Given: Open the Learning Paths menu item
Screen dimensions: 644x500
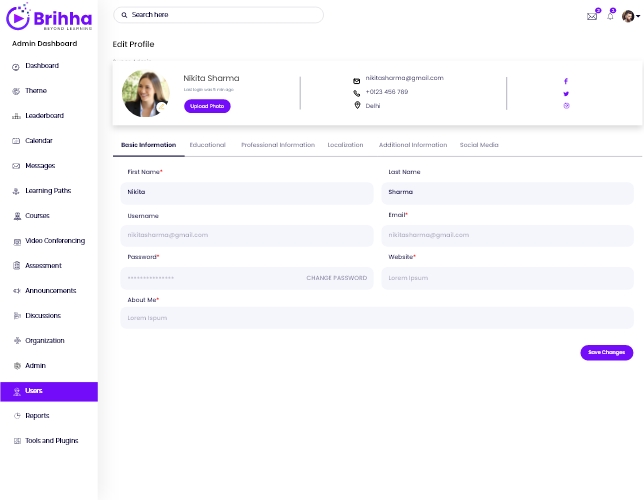Looking at the screenshot, I should click(49, 191).
